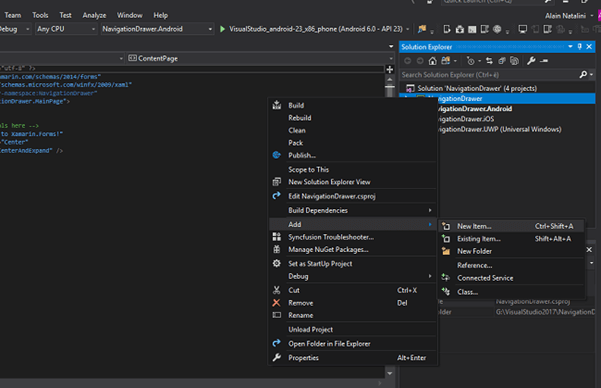601x388 pixels.
Task: Click the Back arrow in Solution Explorer toolbar
Action: [407, 61]
